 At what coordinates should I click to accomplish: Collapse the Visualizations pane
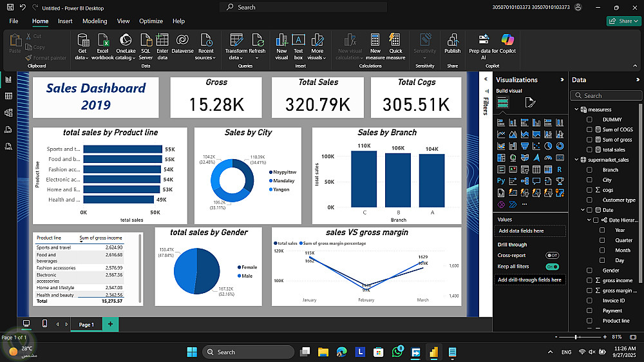point(562,80)
